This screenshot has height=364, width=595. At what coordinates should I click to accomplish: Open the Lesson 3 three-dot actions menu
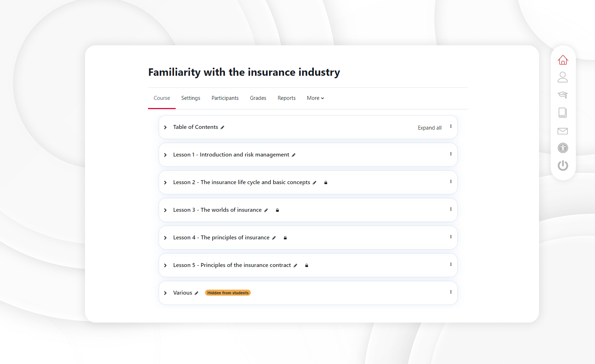click(x=451, y=209)
